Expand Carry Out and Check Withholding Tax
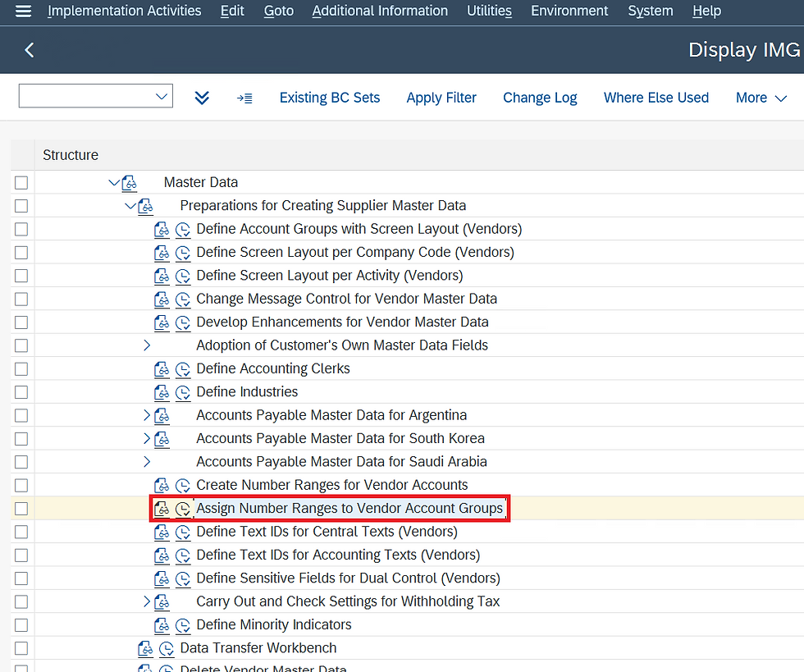This screenshot has width=804, height=672. coord(147,601)
